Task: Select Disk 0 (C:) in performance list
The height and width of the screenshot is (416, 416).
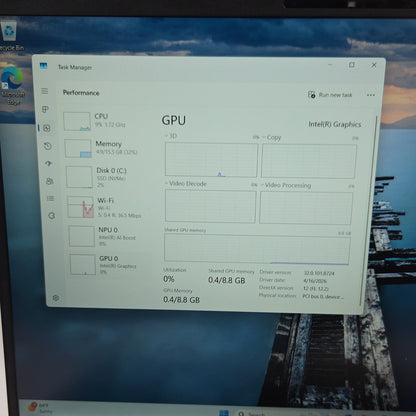Action: tap(106, 177)
